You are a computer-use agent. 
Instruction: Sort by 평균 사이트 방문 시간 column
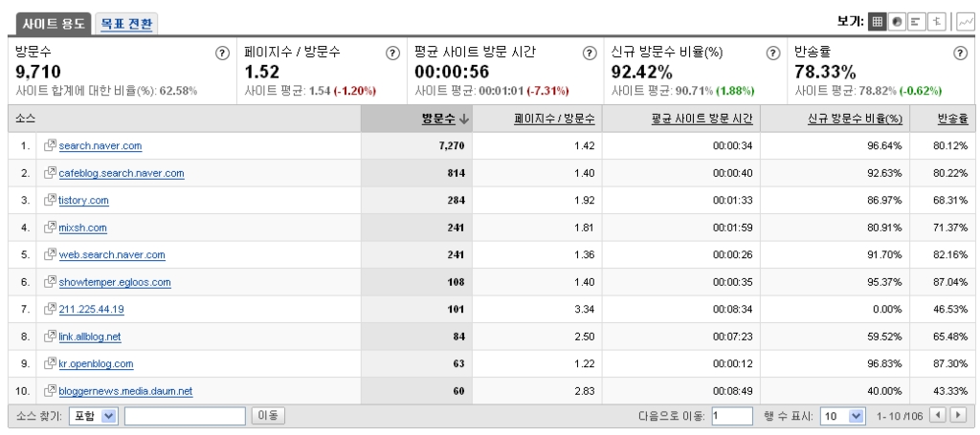pos(702,118)
